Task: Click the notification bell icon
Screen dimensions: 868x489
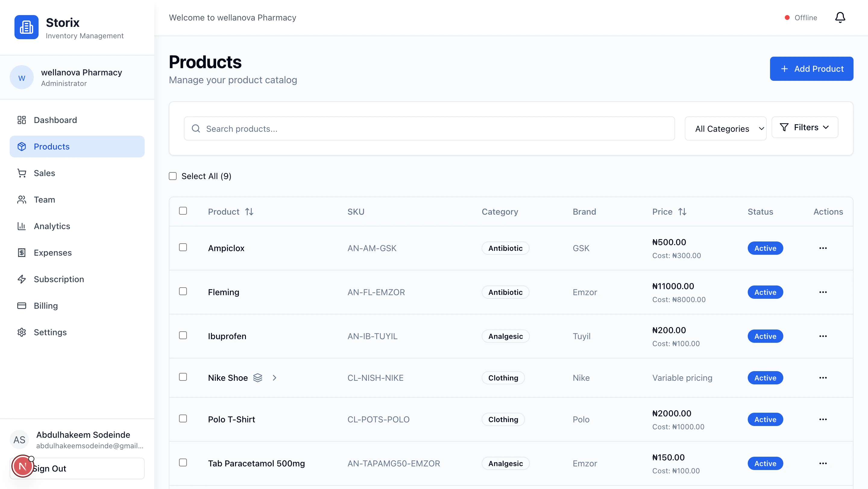Action: [840, 17]
